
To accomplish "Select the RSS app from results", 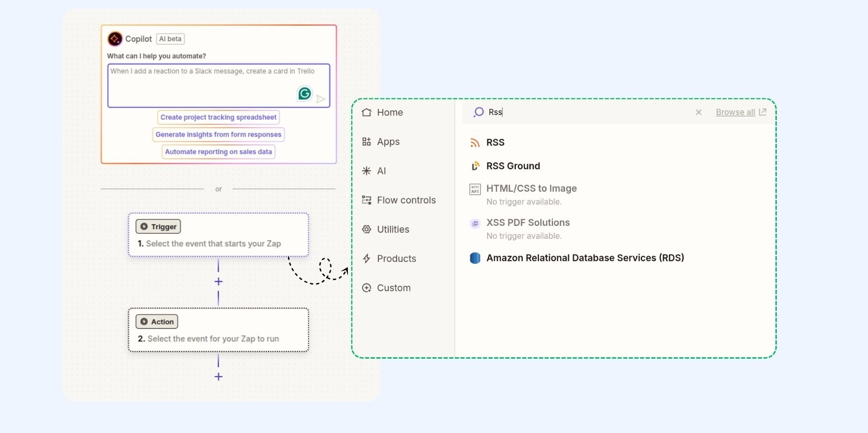I will [495, 143].
